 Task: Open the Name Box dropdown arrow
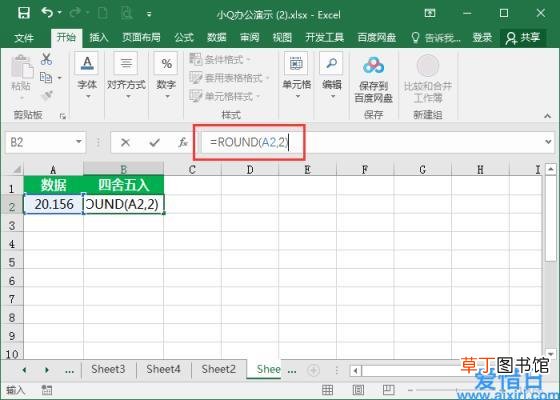coord(79,142)
